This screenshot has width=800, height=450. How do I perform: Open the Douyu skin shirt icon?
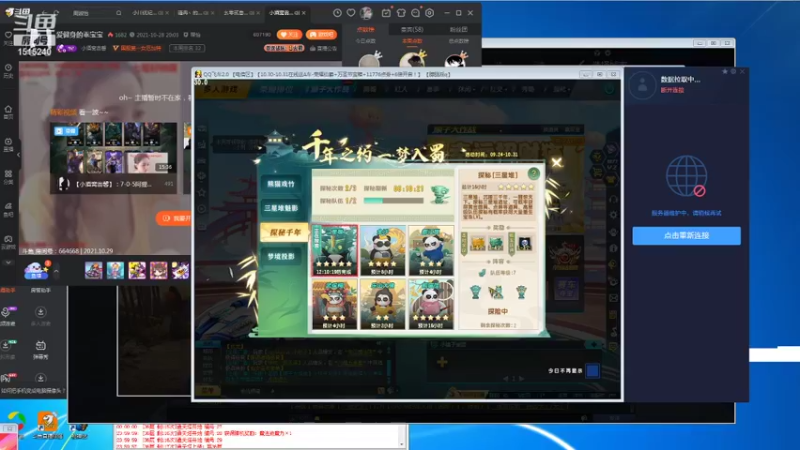401,13
